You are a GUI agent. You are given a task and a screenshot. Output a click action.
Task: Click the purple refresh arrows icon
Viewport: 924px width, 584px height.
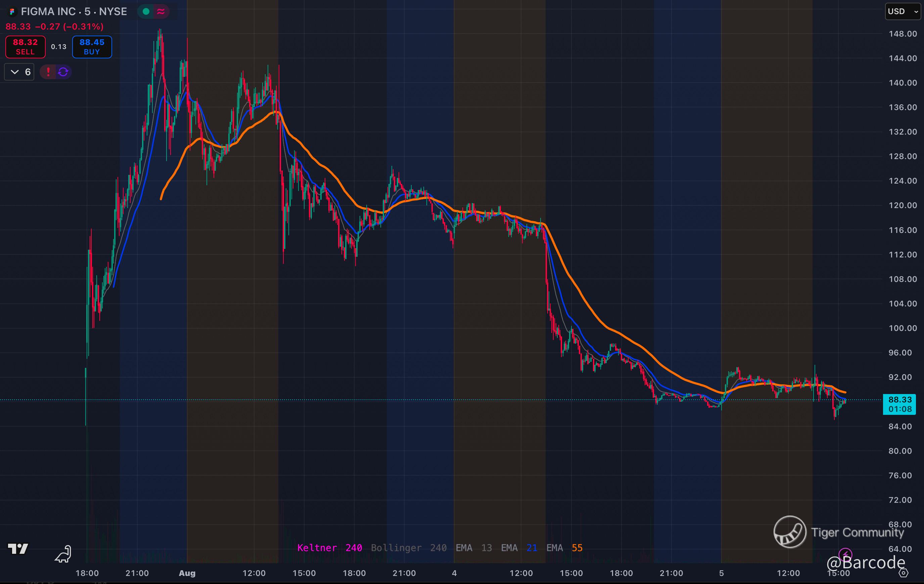(63, 72)
